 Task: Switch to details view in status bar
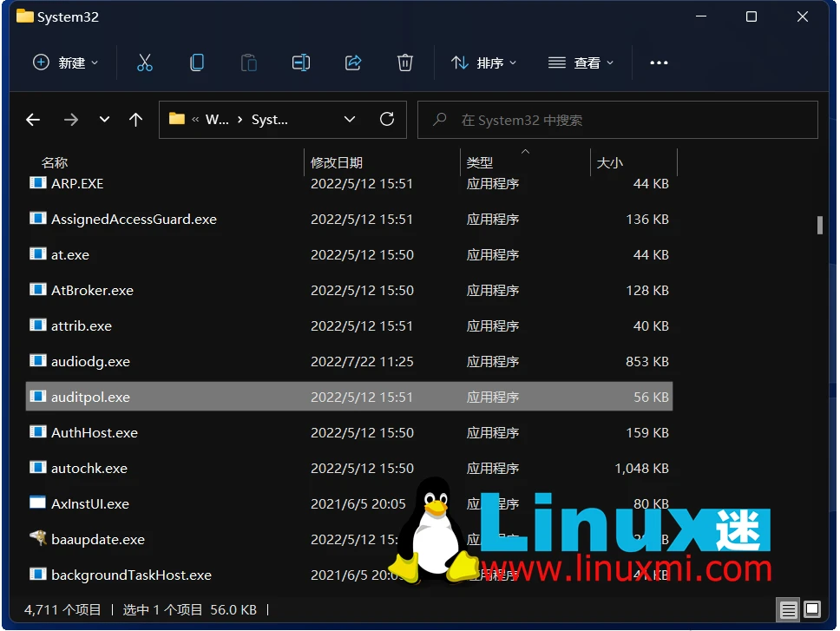pos(789,610)
